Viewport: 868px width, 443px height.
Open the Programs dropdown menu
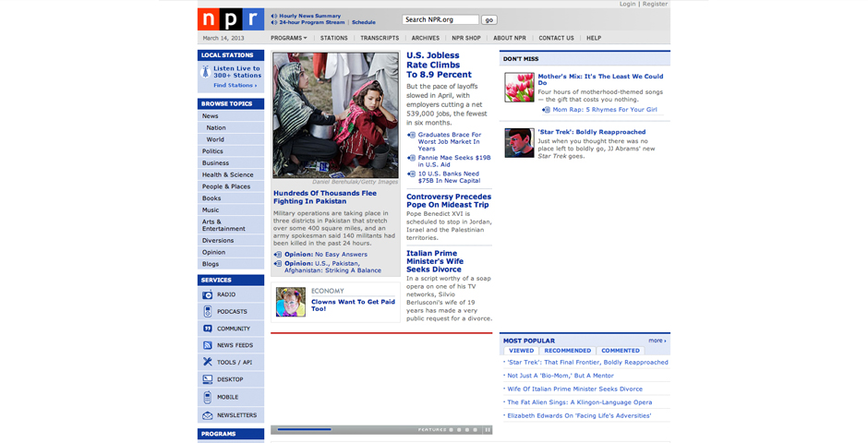[x=288, y=38]
